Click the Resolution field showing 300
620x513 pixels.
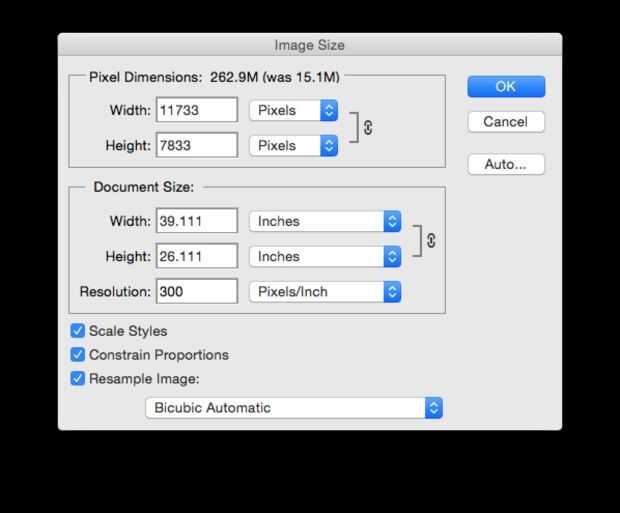(x=197, y=292)
